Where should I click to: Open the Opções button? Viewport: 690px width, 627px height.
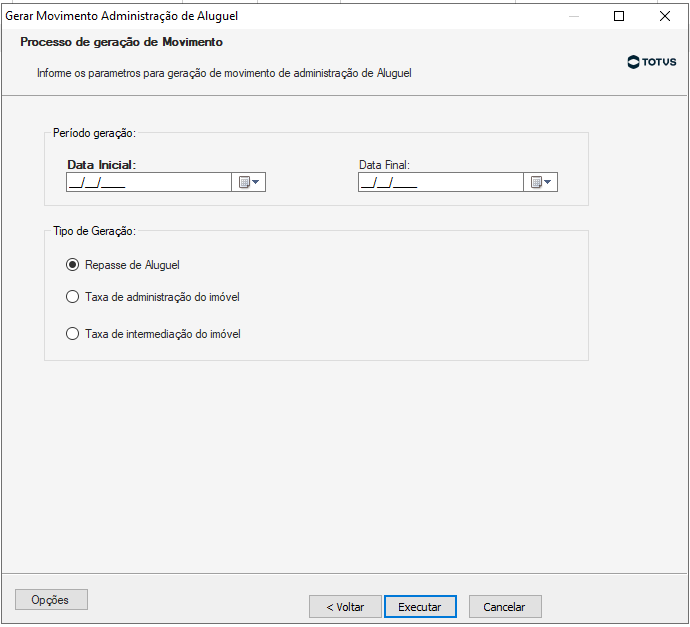tap(51, 600)
